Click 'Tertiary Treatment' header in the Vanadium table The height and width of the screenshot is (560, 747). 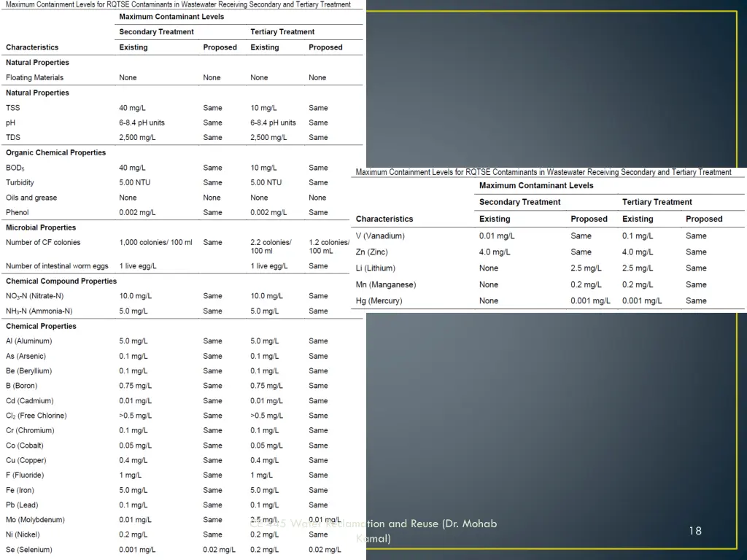click(657, 203)
